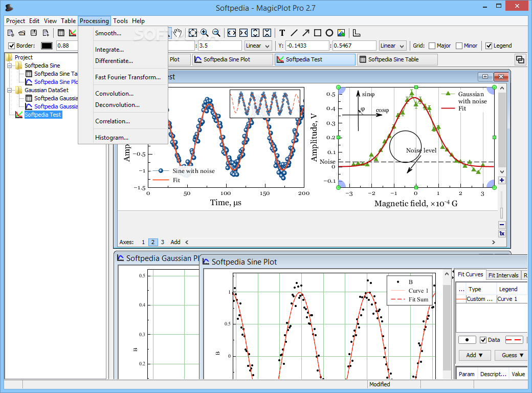The image size is (532, 393).
Task: Choose Smooth from Processing menu
Action: coord(108,33)
